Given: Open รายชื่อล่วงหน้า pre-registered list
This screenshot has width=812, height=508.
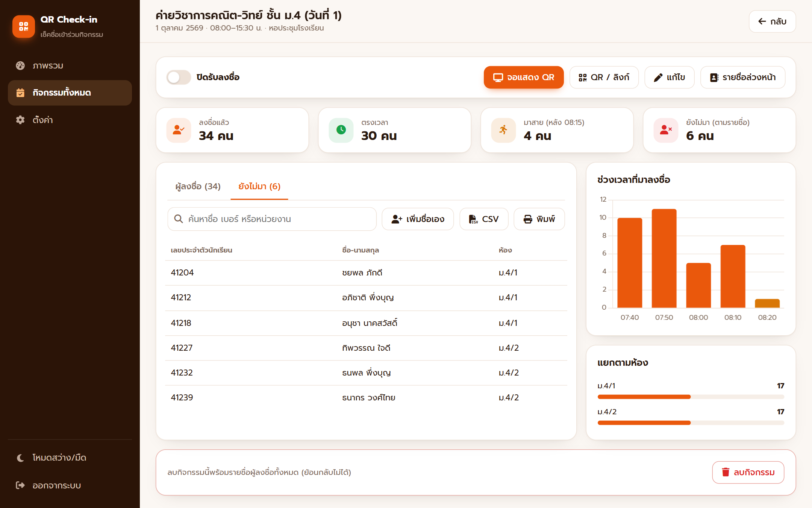Looking at the screenshot, I should coord(742,78).
